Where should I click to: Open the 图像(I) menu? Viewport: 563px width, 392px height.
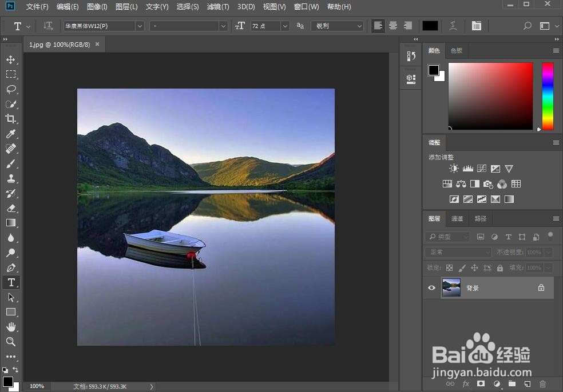pyautogui.click(x=97, y=7)
